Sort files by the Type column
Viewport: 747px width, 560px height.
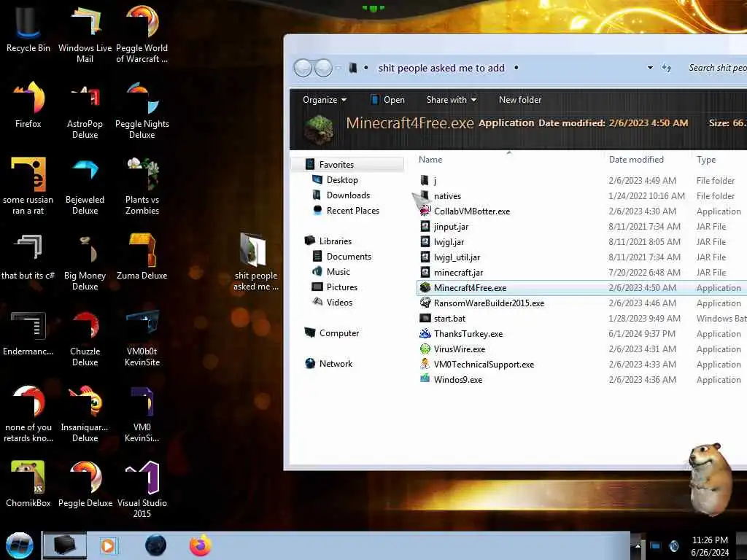(719, 160)
